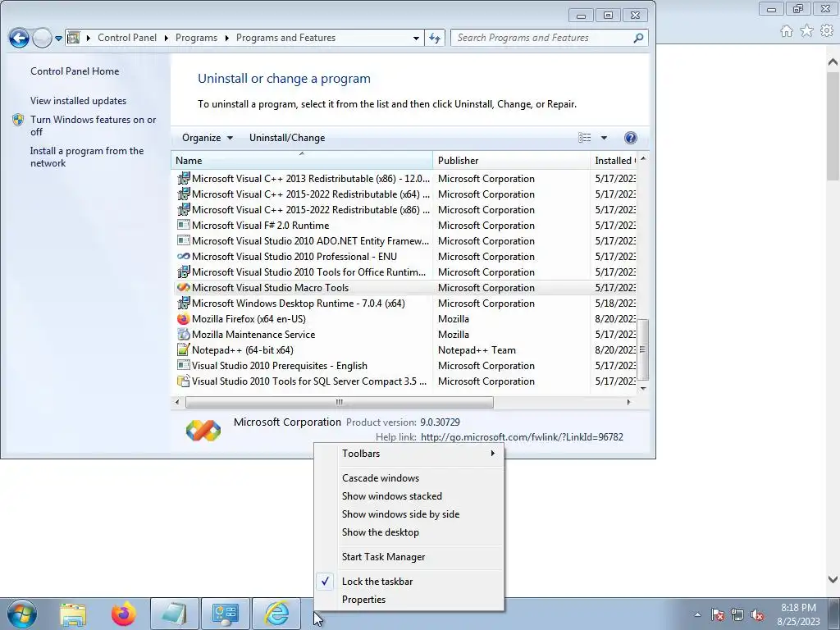The image size is (840, 630).
Task: Select Microsoft Windows Desktop Runtime 7.0.4 row
Action: click(x=406, y=304)
